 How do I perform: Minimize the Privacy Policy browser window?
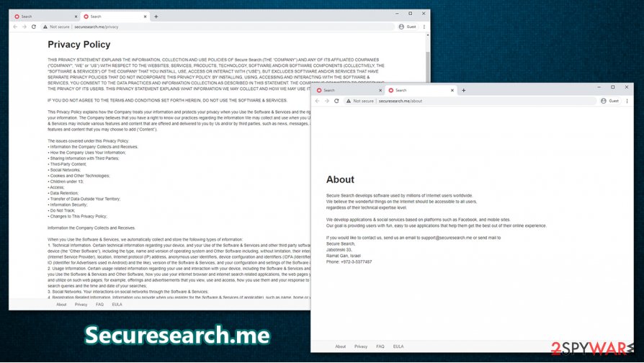pos(397,13)
